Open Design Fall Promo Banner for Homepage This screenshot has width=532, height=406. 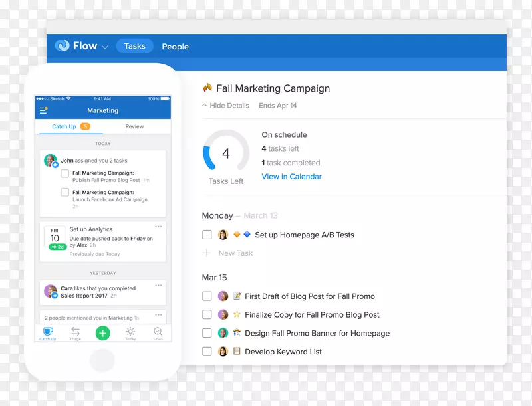click(x=317, y=333)
